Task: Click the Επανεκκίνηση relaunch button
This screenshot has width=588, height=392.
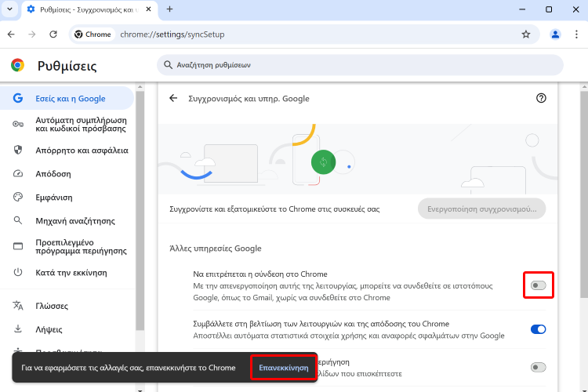Action: click(x=283, y=367)
